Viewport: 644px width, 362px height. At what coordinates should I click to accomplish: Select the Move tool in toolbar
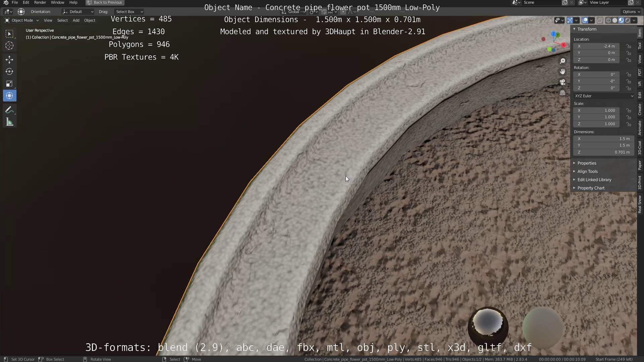[x=9, y=60]
